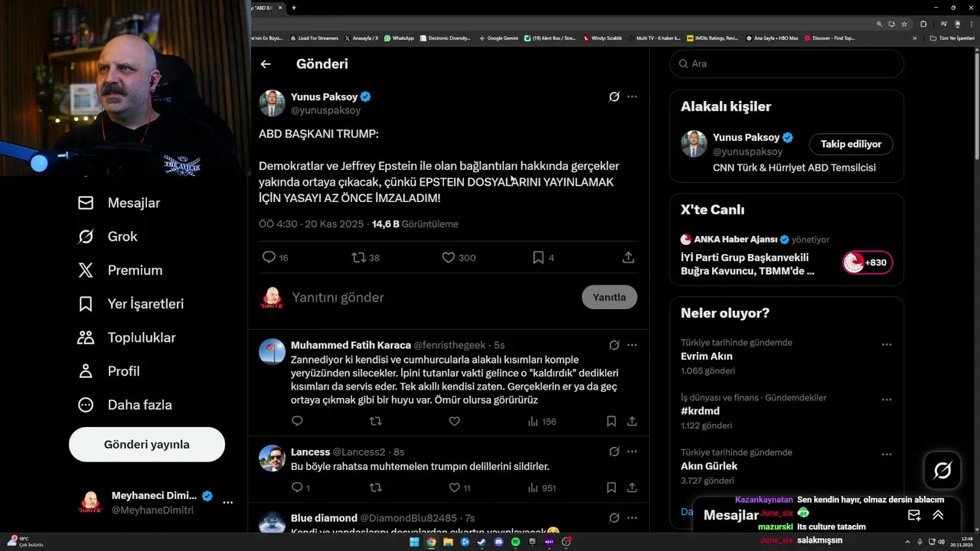Open more options on Lancess's reply
Image resolution: width=980 pixels, height=551 pixels.
pyautogui.click(x=632, y=452)
